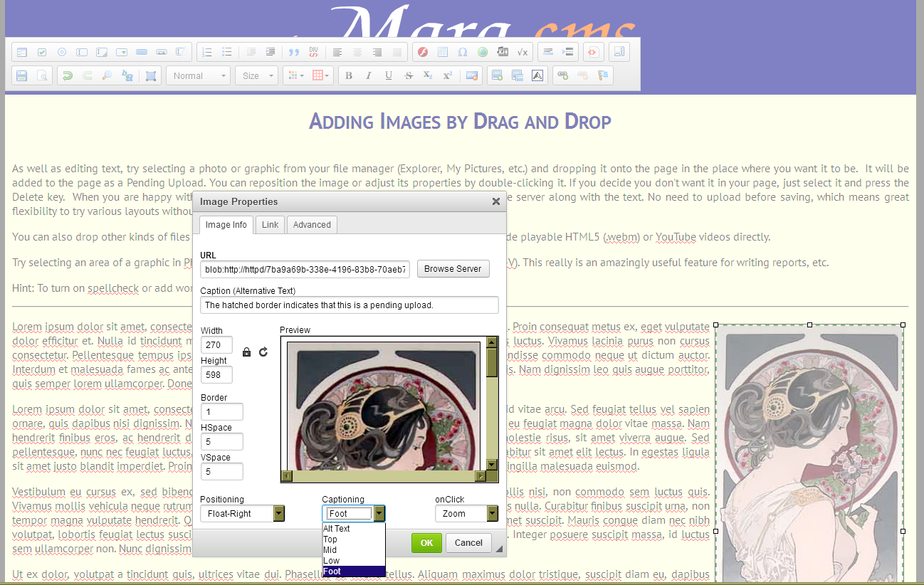Switch to the Advanced tab
Image resolution: width=924 pixels, height=585 pixels.
(312, 224)
